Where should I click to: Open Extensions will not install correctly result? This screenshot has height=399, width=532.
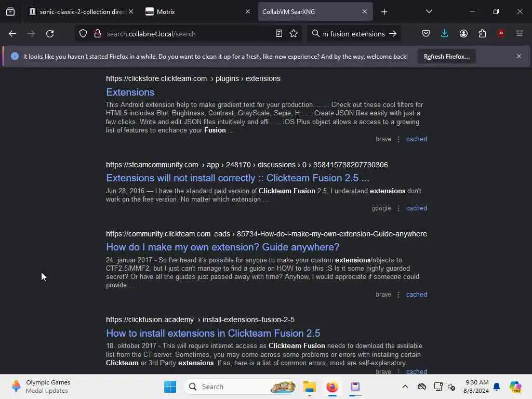(x=237, y=178)
